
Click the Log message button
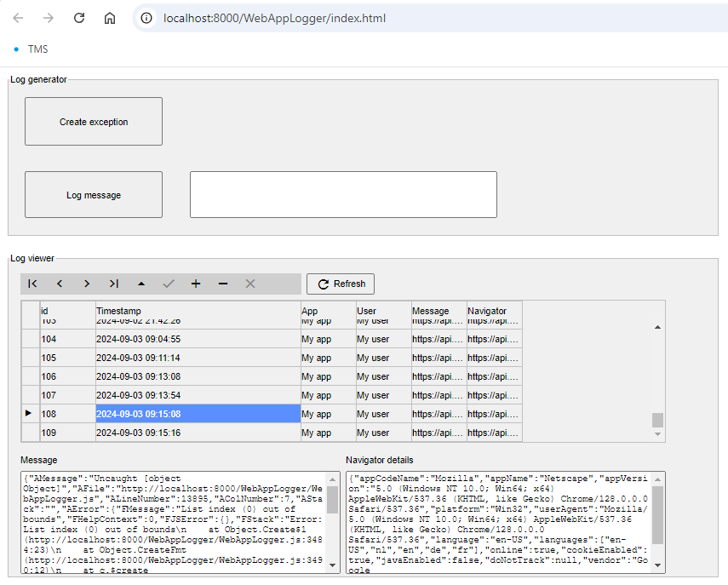(x=94, y=195)
